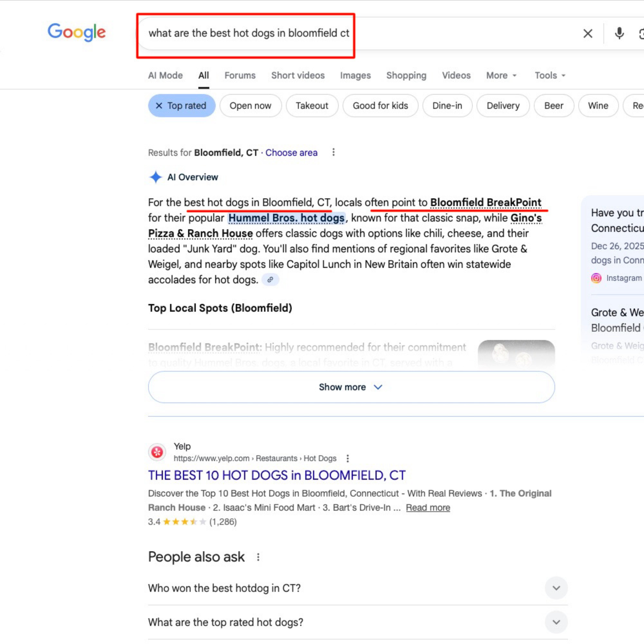Open the More search categories dropdown
The height and width of the screenshot is (644, 644).
tap(501, 75)
